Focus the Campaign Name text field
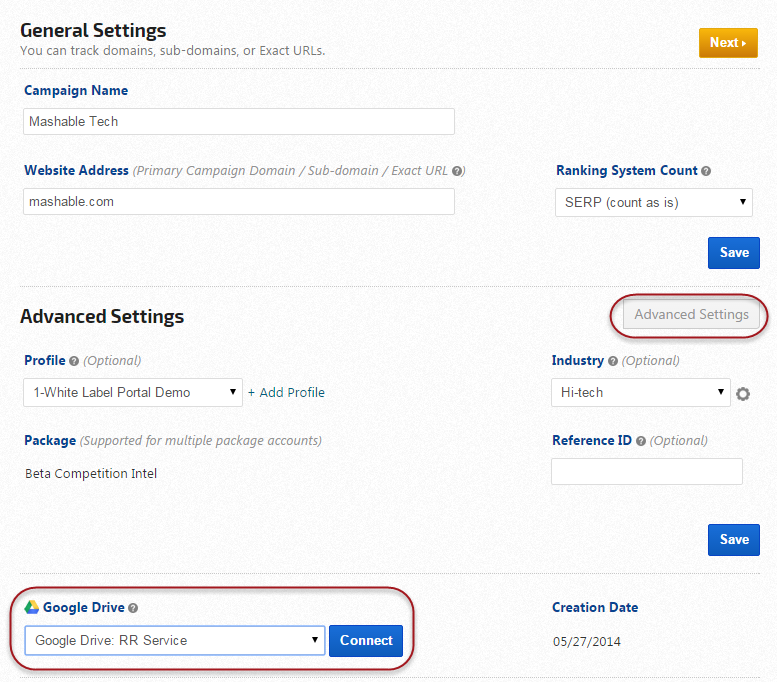This screenshot has height=682, width=777. 238,121
